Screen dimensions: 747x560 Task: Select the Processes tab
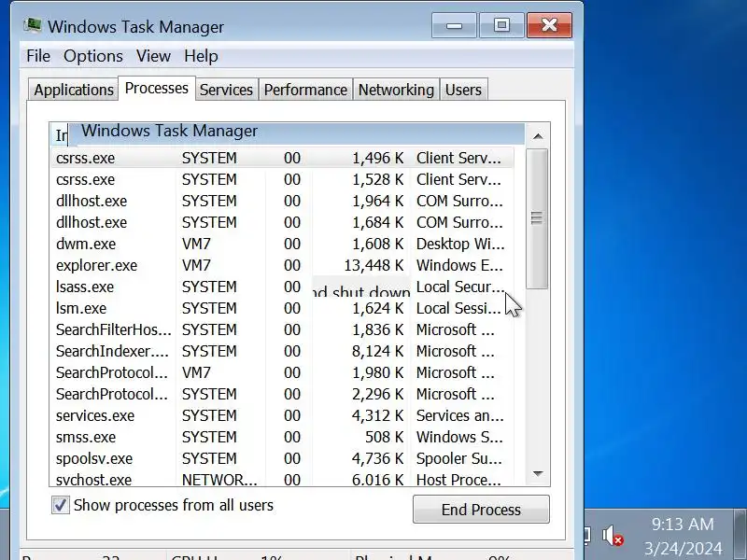(156, 88)
